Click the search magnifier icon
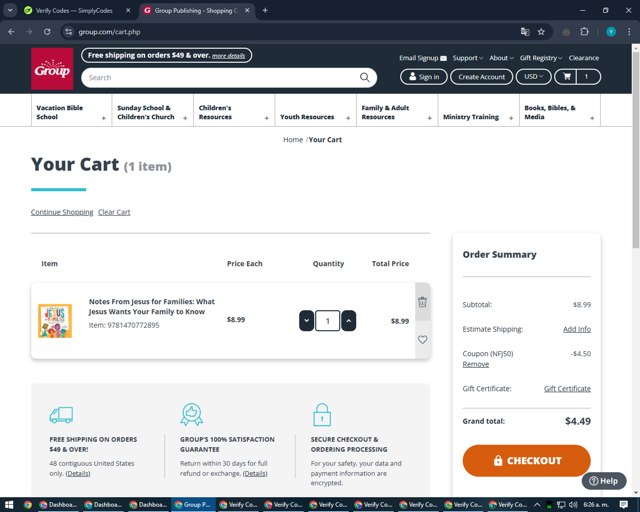The height and width of the screenshot is (512, 640). click(364, 78)
